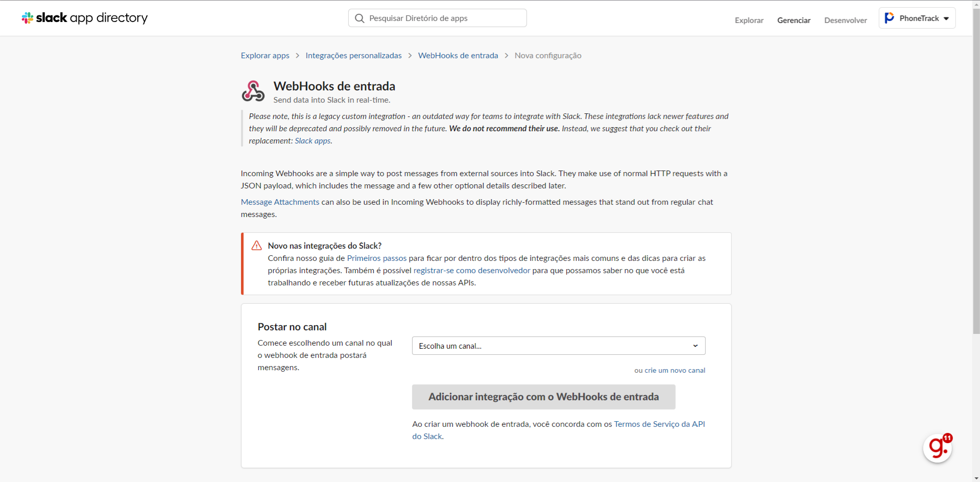This screenshot has height=482, width=980.
Task: Click Adicionar integração com o WebHooks button
Action: pos(544,397)
